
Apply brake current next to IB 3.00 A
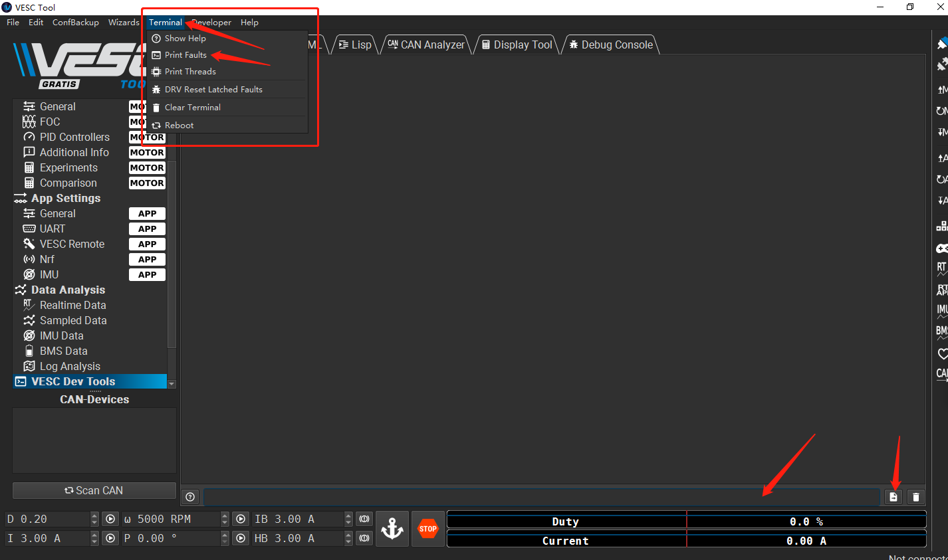coord(364,519)
